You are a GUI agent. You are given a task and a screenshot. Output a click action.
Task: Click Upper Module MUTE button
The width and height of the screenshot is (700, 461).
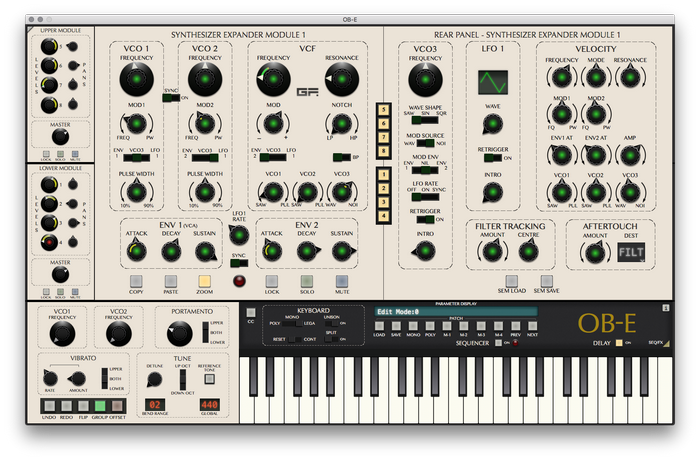coord(75,154)
